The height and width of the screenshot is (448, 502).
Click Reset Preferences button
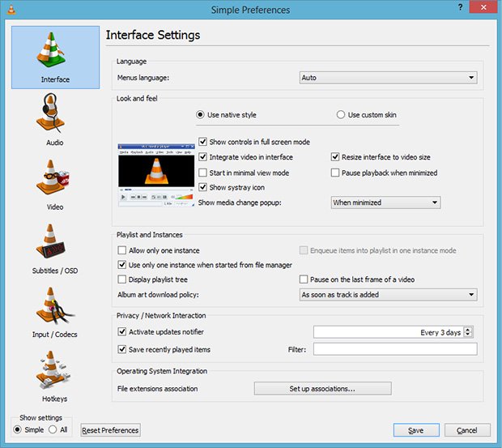110,430
